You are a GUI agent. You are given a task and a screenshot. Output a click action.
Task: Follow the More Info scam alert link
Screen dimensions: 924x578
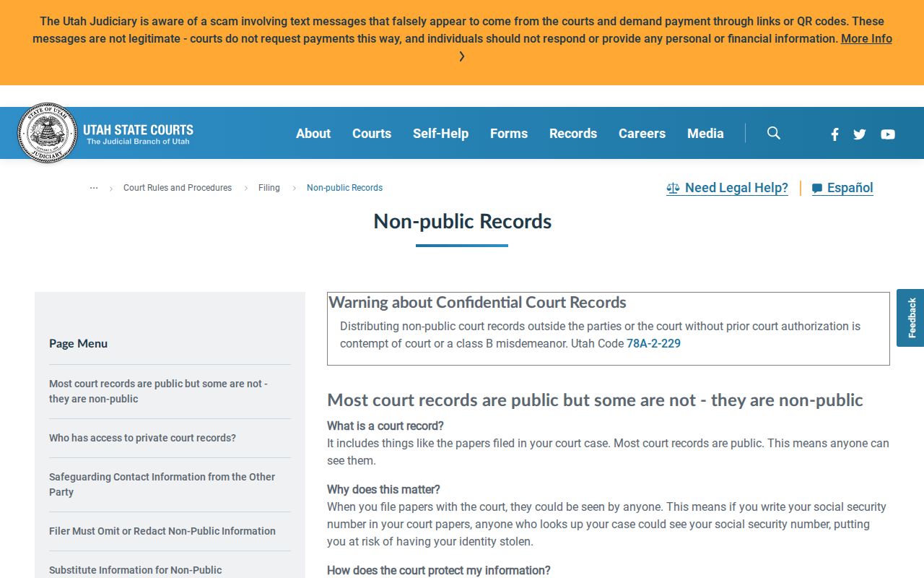(x=866, y=39)
